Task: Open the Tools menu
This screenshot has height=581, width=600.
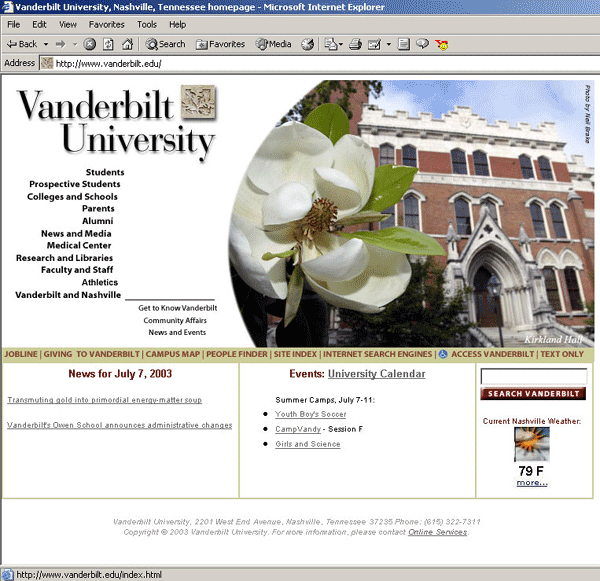Action: pyautogui.click(x=147, y=24)
